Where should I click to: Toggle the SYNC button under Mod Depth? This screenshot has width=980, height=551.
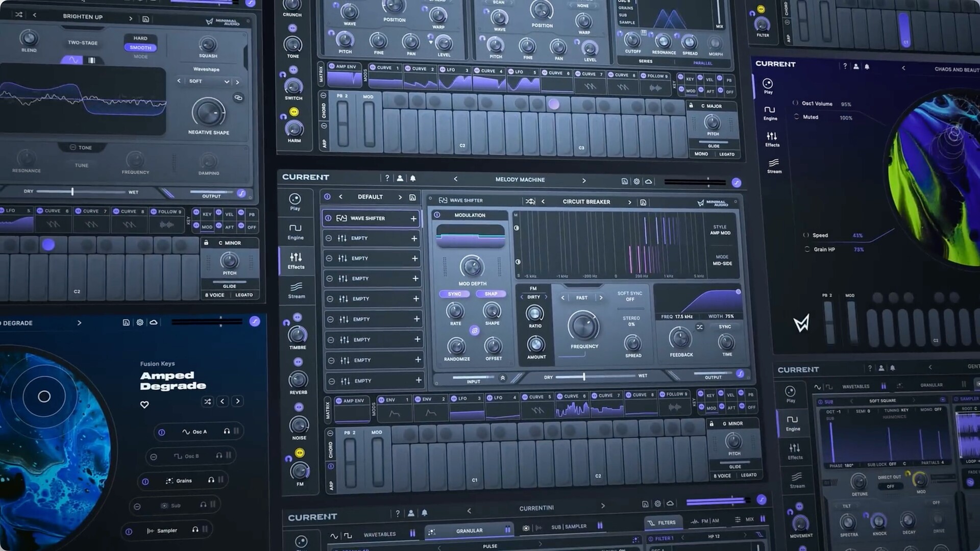(x=454, y=294)
